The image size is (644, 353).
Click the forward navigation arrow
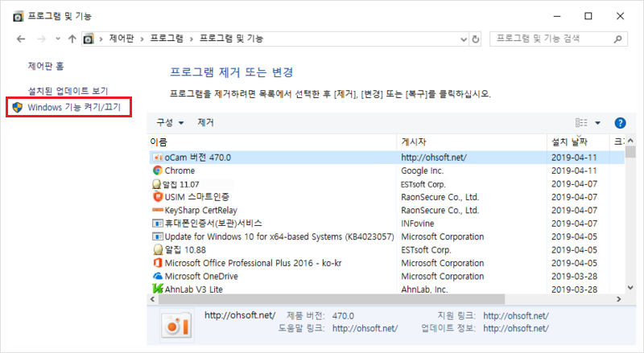pos(42,39)
